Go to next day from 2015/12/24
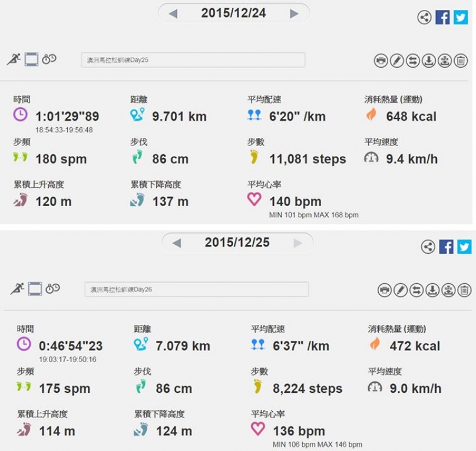The width and height of the screenshot is (476, 451). click(294, 14)
